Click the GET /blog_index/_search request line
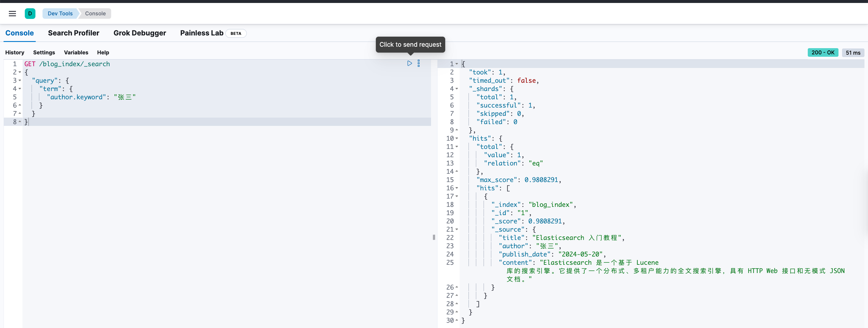Image resolution: width=868 pixels, height=328 pixels. click(x=67, y=64)
